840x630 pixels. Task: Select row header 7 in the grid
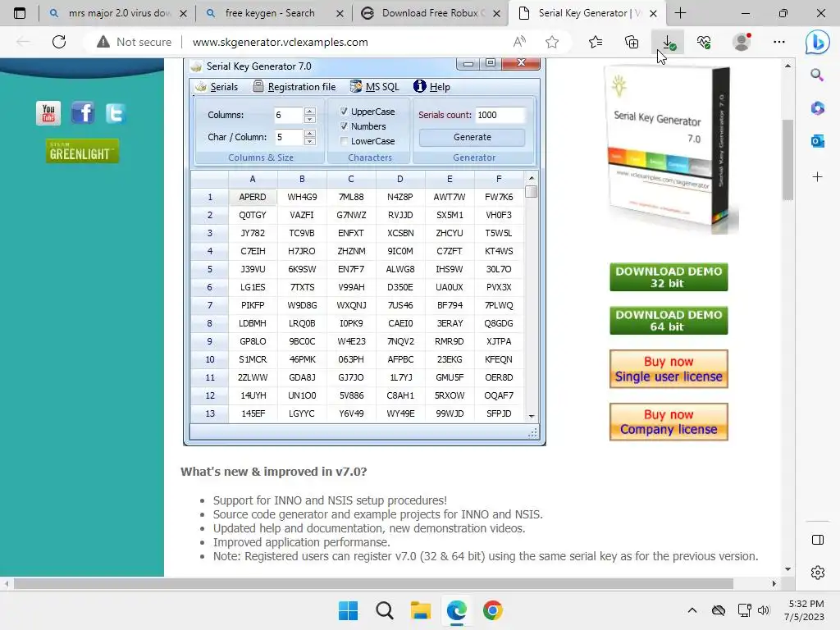tap(209, 305)
